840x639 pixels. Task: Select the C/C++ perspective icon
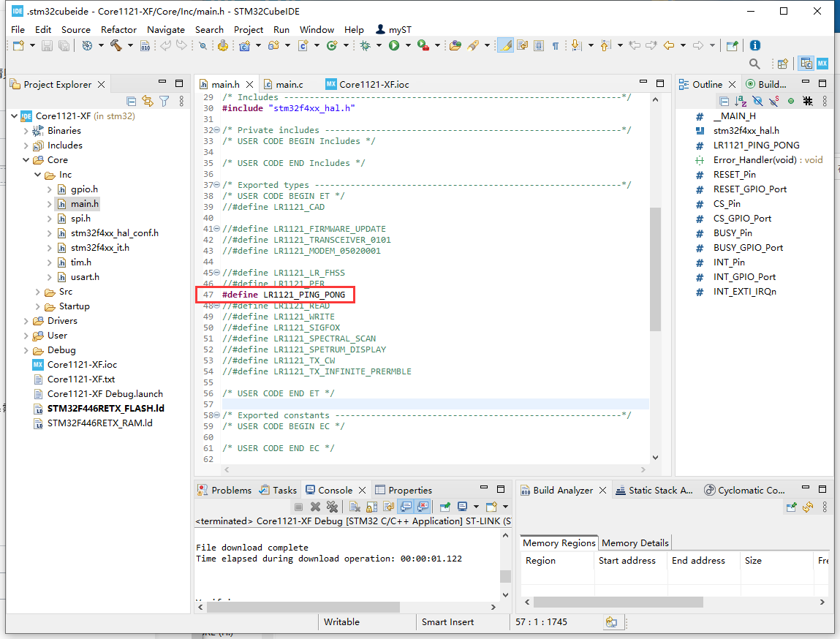tap(806, 63)
